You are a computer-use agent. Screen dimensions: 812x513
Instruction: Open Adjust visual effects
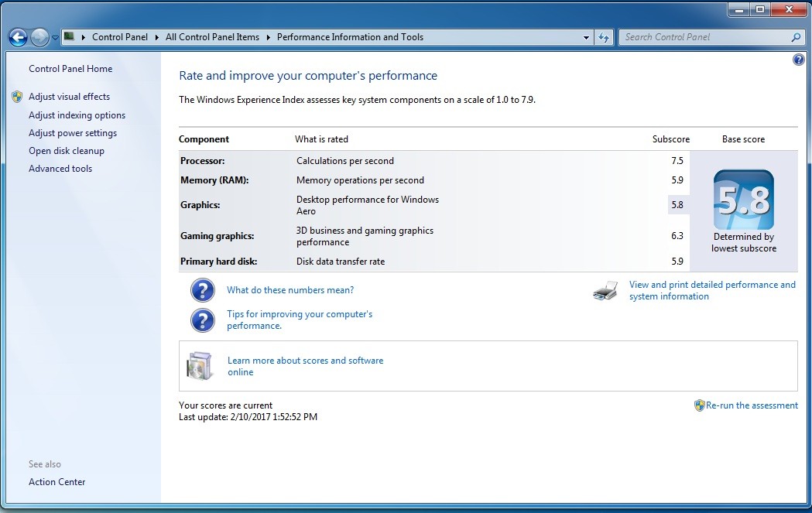pyautogui.click(x=69, y=97)
